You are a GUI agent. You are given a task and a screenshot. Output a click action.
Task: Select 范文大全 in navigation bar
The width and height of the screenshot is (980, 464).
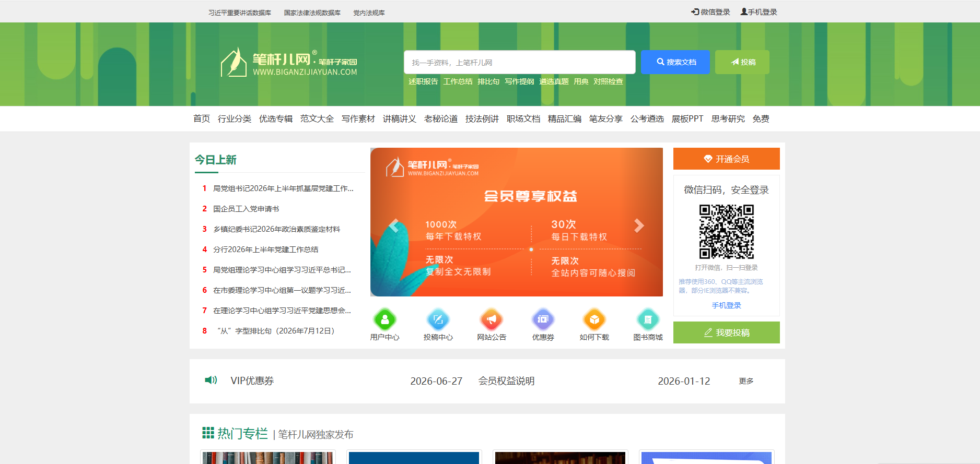click(x=317, y=119)
